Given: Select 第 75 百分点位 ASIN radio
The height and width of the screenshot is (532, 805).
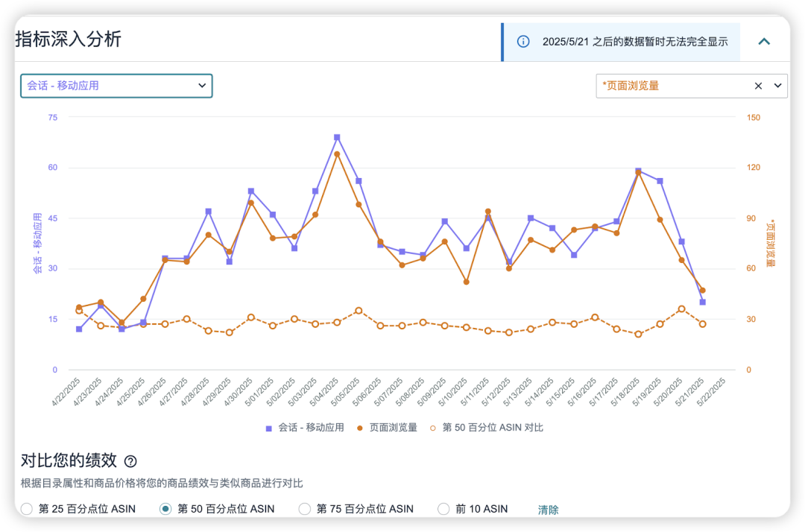Looking at the screenshot, I should click(x=304, y=509).
